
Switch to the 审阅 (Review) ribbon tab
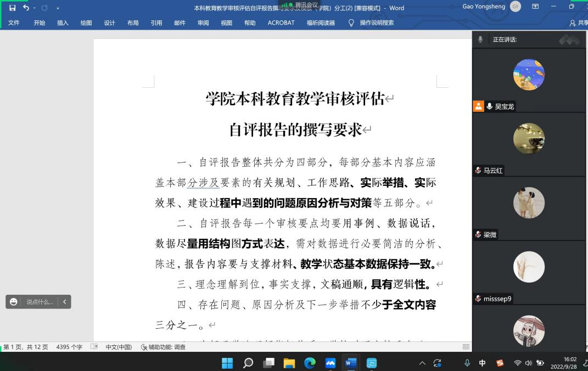tap(203, 23)
